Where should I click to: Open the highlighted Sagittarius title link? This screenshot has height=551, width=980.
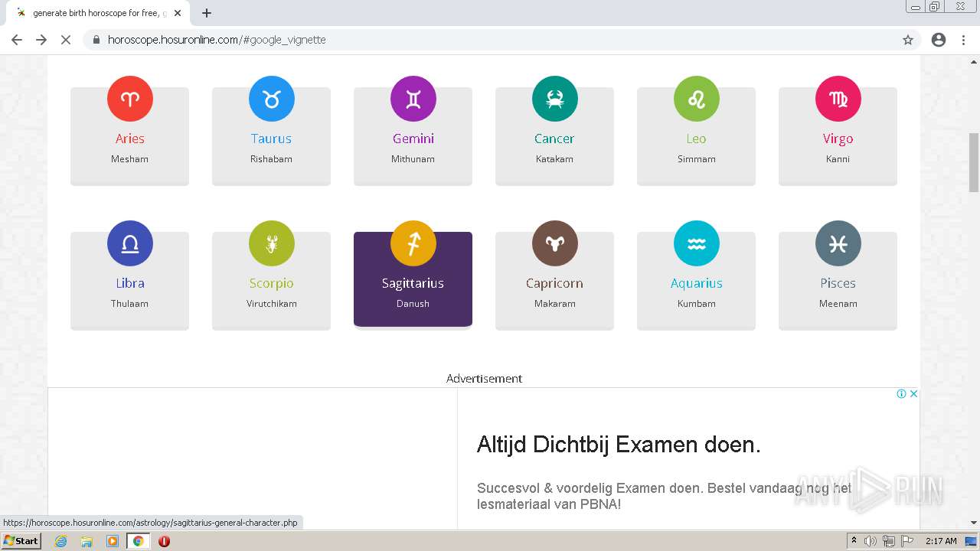(413, 283)
